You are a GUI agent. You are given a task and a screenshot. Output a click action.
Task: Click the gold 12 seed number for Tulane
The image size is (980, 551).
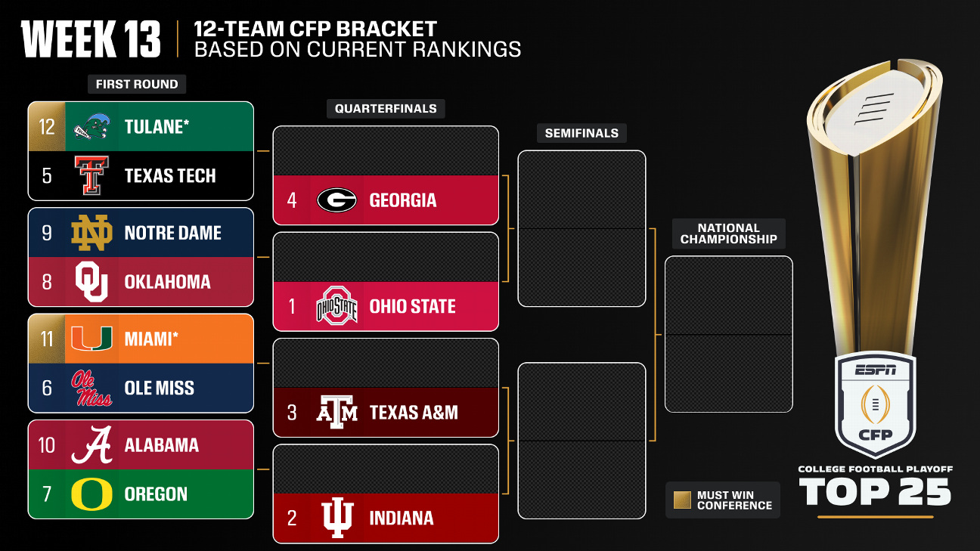pos(47,127)
